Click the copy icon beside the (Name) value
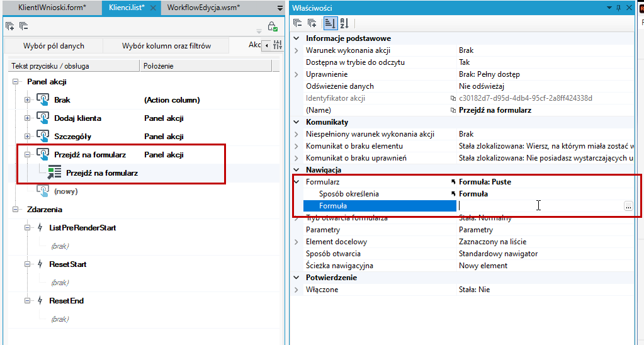Image resolution: width=644 pixels, height=345 pixels. tap(453, 110)
